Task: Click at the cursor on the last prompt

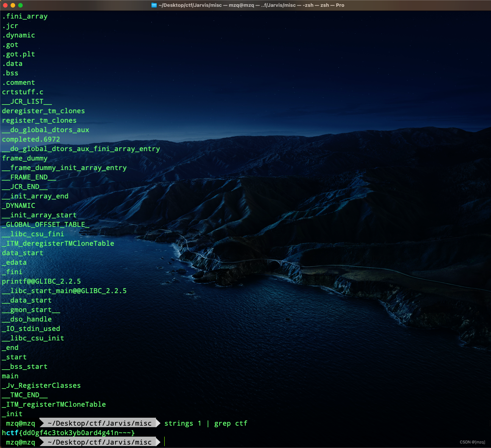Action: [165, 442]
